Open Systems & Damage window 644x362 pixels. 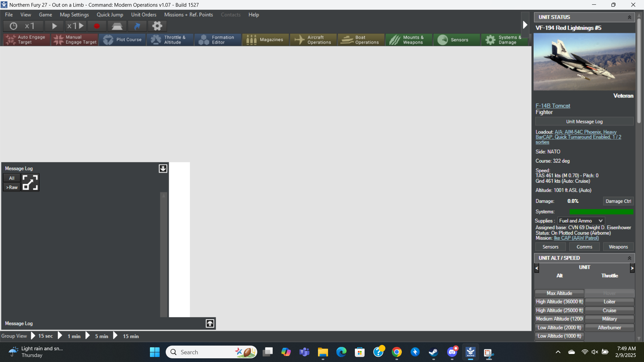[504, 40]
